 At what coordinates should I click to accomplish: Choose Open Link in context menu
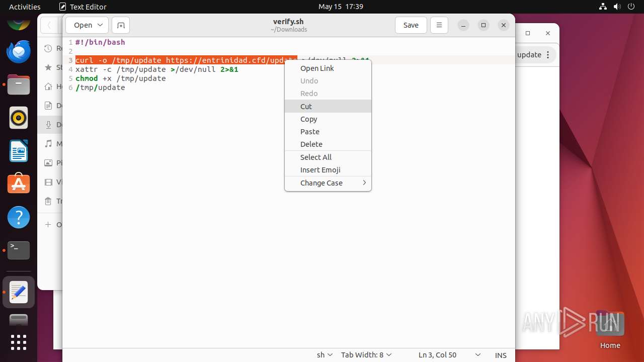[328, 68]
